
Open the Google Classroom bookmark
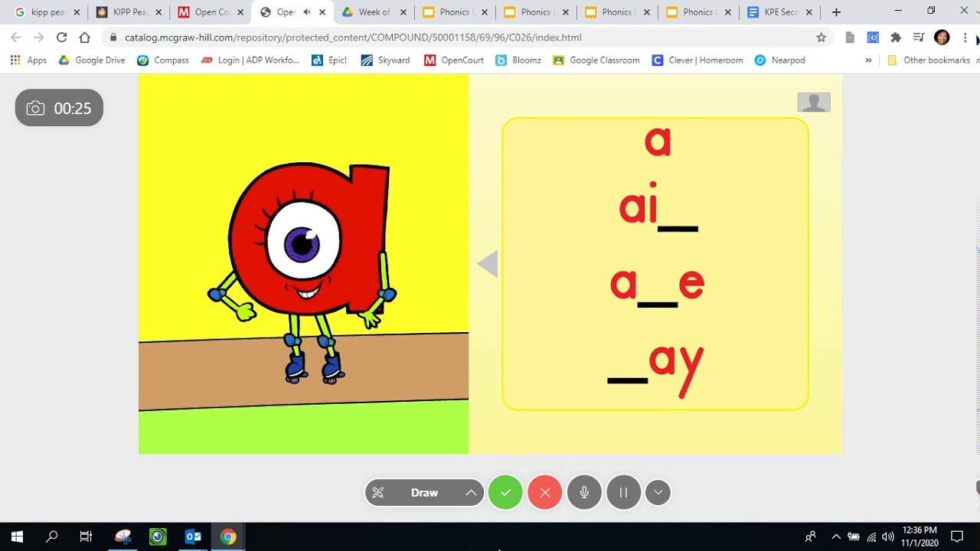[x=596, y=60]
